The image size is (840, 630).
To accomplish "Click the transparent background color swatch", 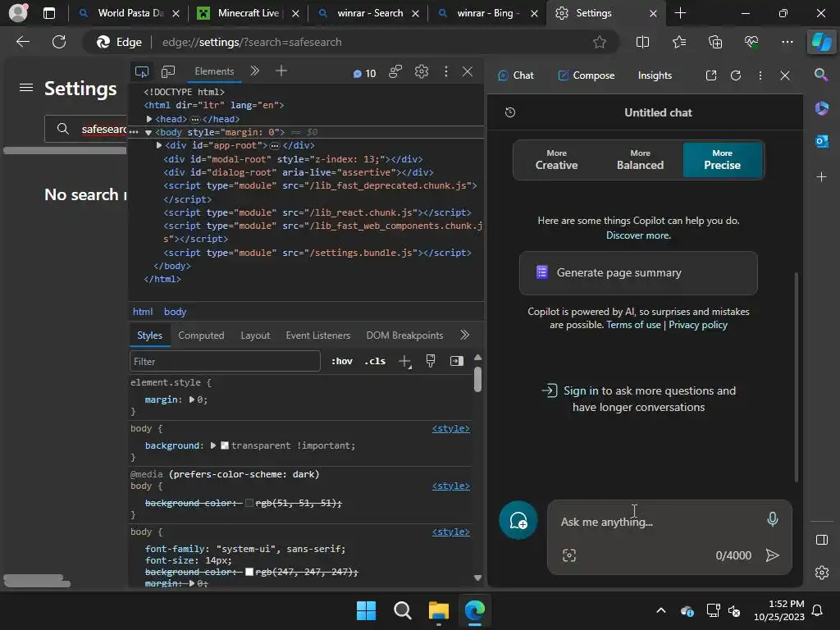I will click(225, 445).
